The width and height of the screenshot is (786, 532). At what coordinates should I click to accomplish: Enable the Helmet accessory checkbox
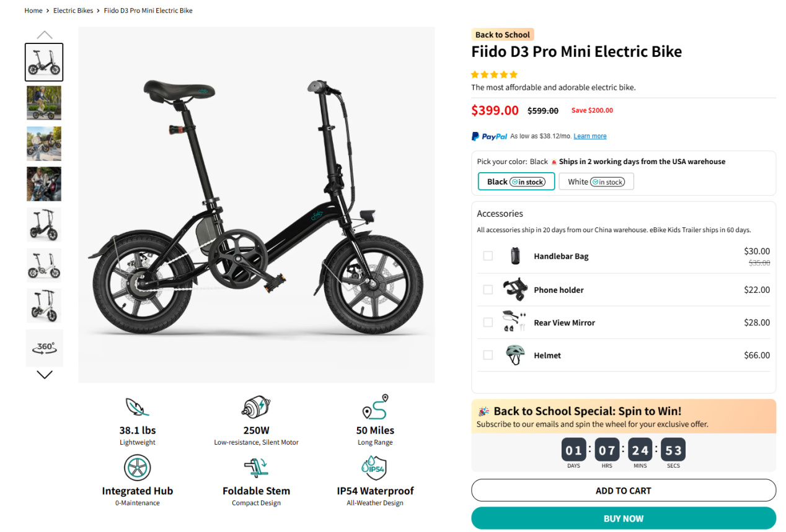pos(488,355)
